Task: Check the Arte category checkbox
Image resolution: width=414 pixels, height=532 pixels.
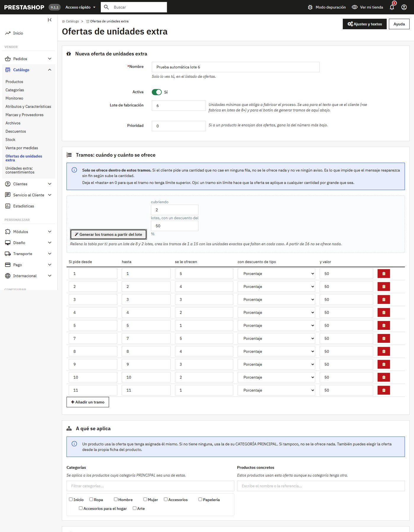Action: pyautogui.click(x=135, y=508)
